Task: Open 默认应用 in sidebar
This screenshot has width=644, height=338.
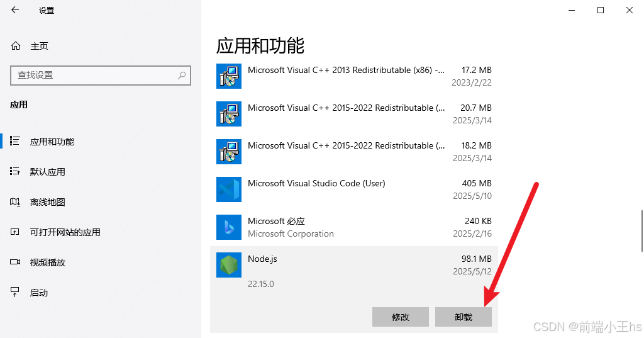Action: coord(48,172)
